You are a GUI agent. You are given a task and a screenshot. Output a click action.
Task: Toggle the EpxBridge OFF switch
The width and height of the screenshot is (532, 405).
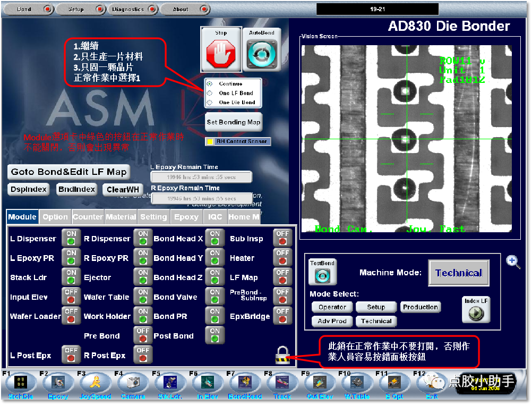(282, 316)
